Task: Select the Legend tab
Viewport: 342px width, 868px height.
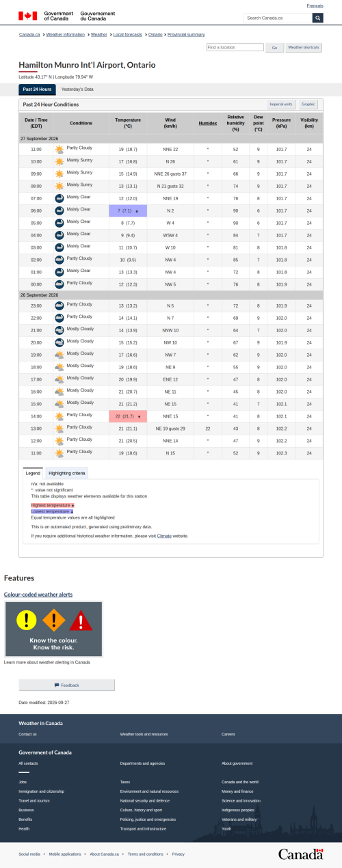Action: [x=33, y=473]
